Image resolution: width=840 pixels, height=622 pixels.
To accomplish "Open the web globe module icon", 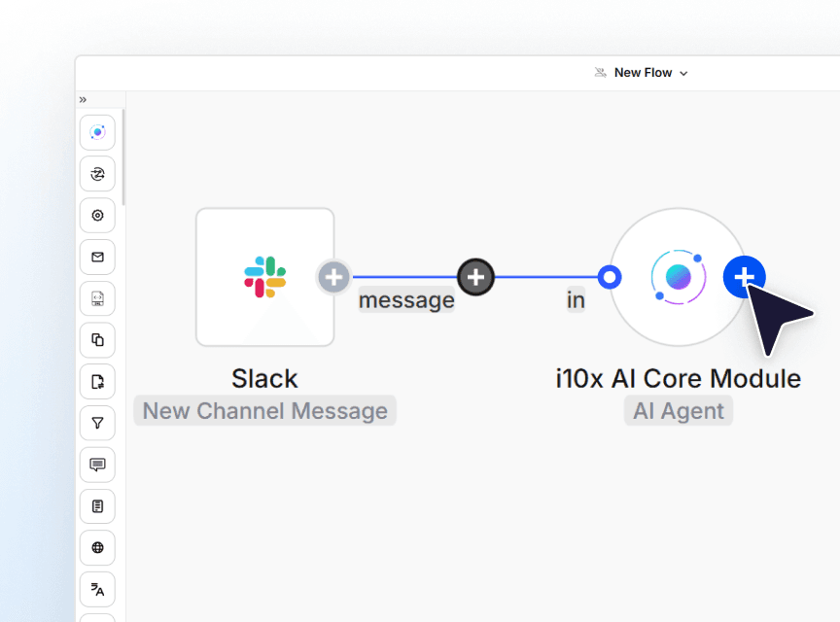I will (97, 547).
